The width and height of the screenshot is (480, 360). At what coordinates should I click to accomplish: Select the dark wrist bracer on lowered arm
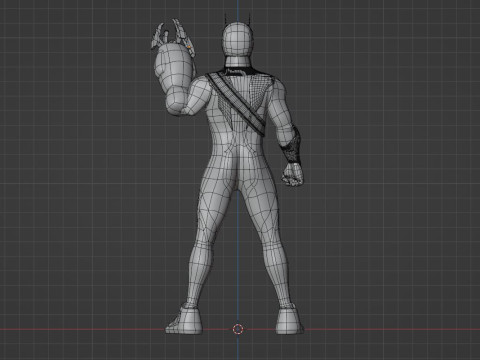291,146
